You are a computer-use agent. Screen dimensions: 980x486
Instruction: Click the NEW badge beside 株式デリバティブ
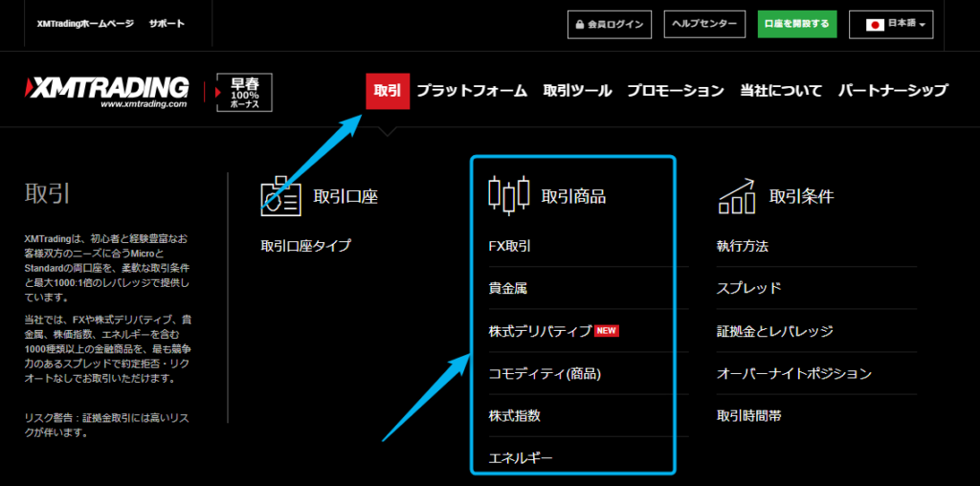pyautogui.click(x=606, y=331)
